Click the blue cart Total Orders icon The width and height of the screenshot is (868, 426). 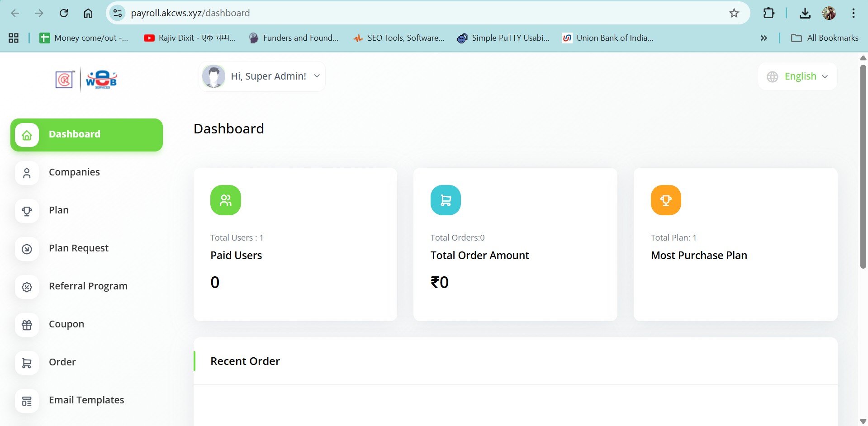(x=446, y=200)
